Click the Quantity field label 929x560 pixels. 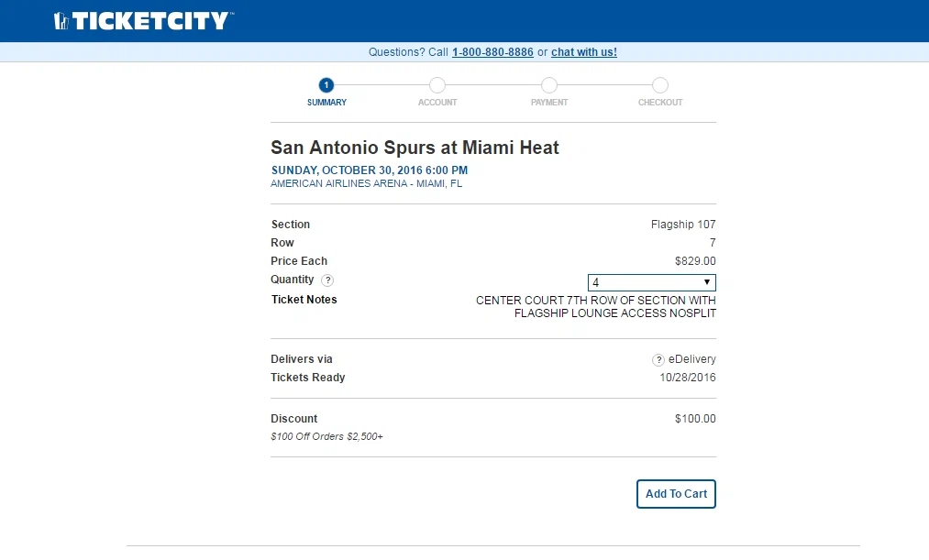pos(293,280)
